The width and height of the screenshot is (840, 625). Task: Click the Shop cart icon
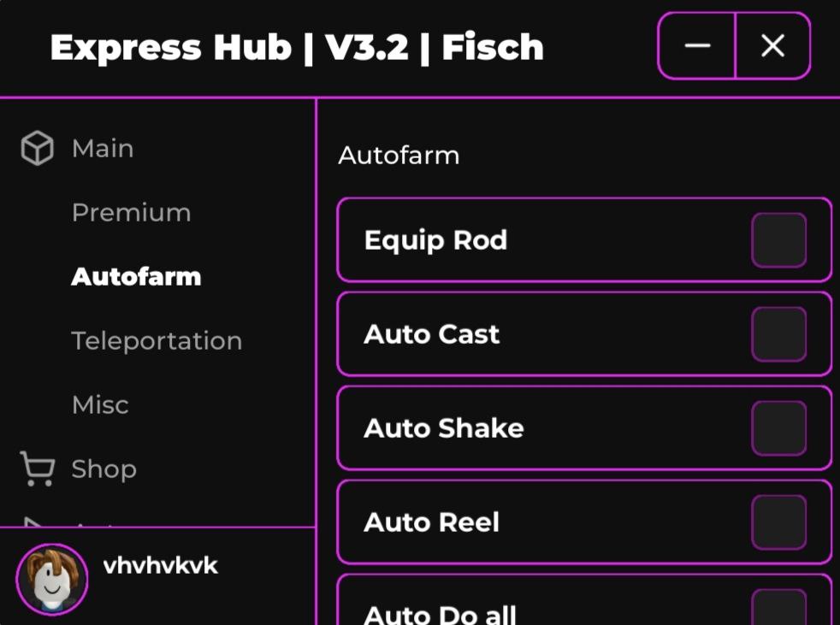pyautogui.click(x=37, y=469)
